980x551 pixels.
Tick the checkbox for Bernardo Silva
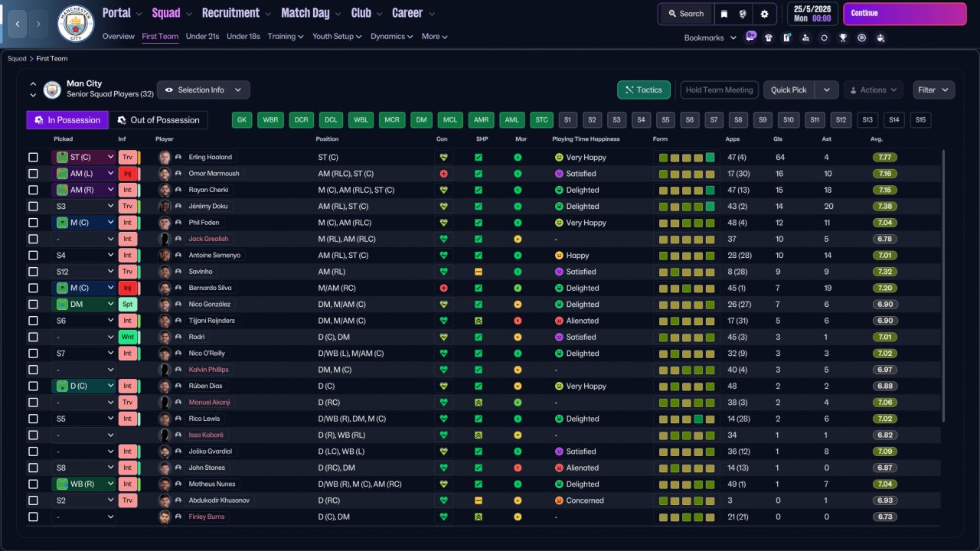[x=33, y=288]
